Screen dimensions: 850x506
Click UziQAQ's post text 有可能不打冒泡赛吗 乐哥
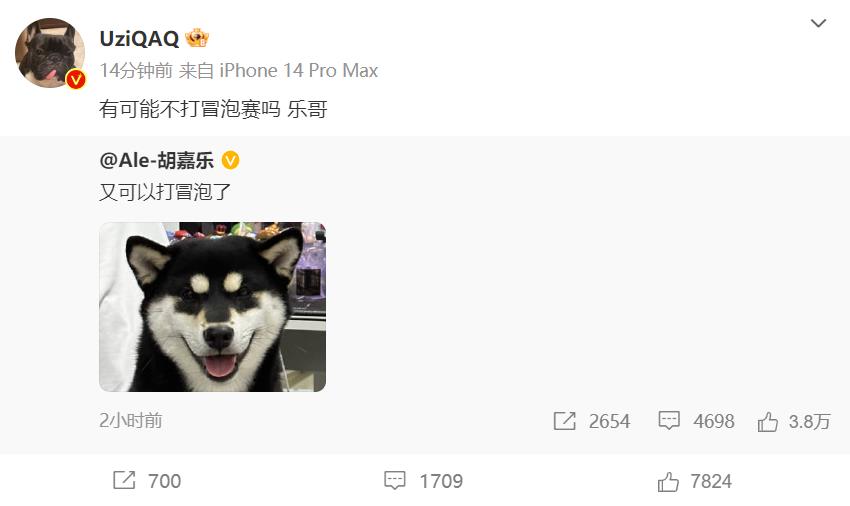[x=214, y=109]
